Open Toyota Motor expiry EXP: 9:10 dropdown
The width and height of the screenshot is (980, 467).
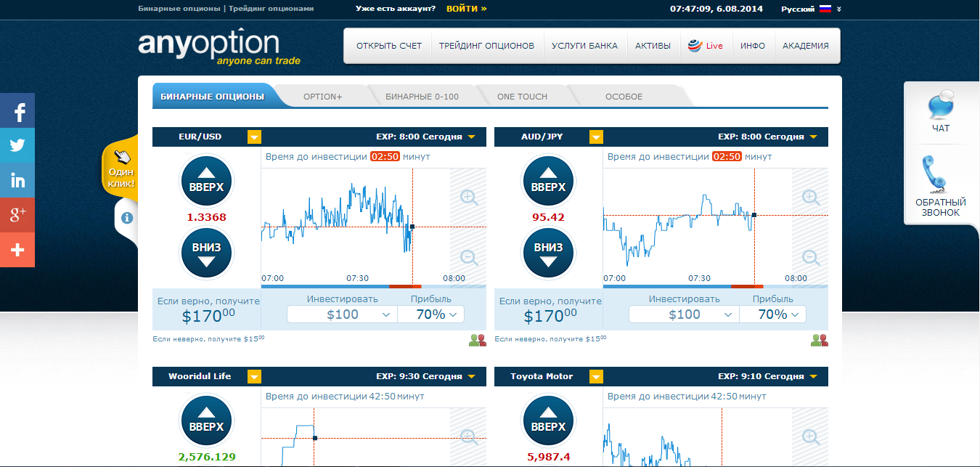(767, 376)
